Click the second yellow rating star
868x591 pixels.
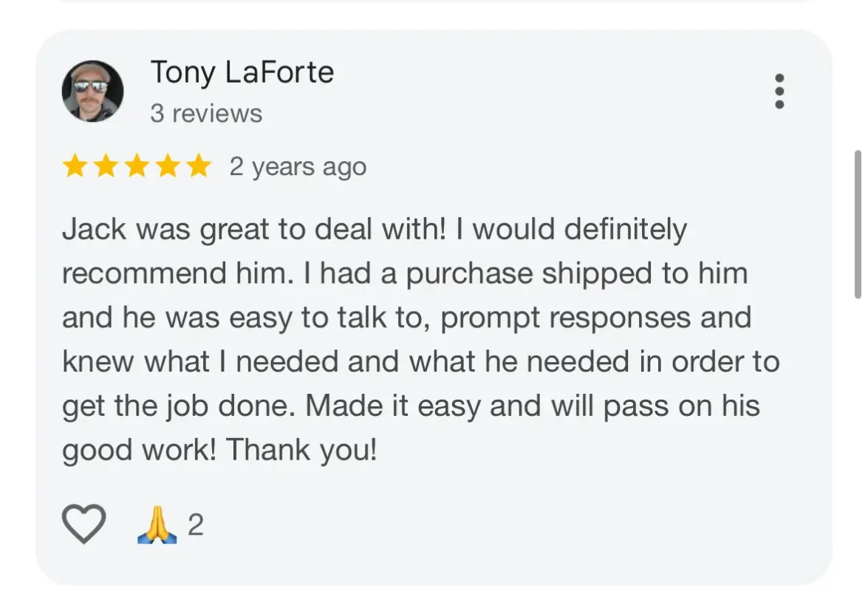106,167
